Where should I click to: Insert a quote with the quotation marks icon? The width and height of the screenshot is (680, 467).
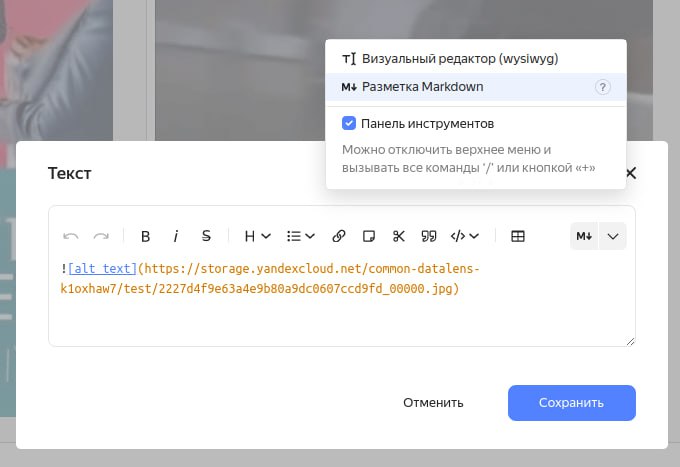429,236
